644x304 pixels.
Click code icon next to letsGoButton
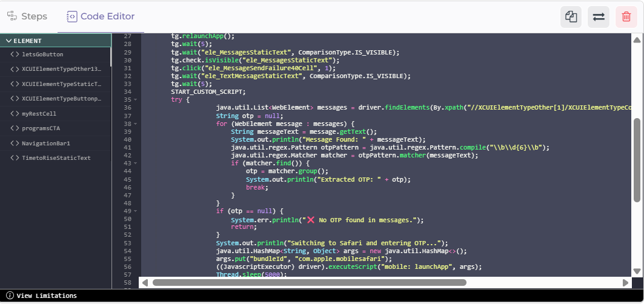(x=15, y=55)
